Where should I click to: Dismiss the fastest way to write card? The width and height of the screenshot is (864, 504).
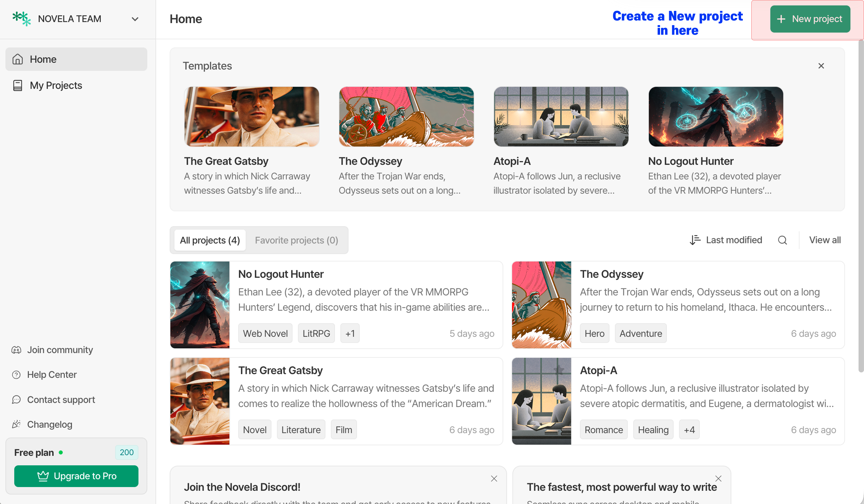coord(718,479)
